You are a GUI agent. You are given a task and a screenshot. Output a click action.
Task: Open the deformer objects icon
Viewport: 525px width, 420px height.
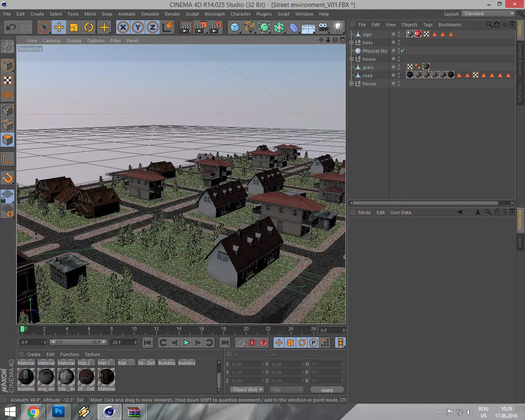(294, 27)
